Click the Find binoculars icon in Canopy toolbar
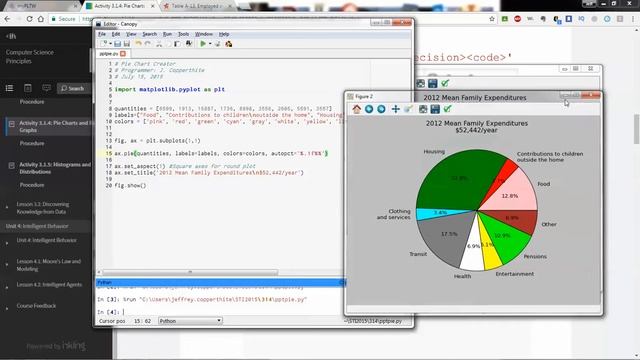 (189, 44)
